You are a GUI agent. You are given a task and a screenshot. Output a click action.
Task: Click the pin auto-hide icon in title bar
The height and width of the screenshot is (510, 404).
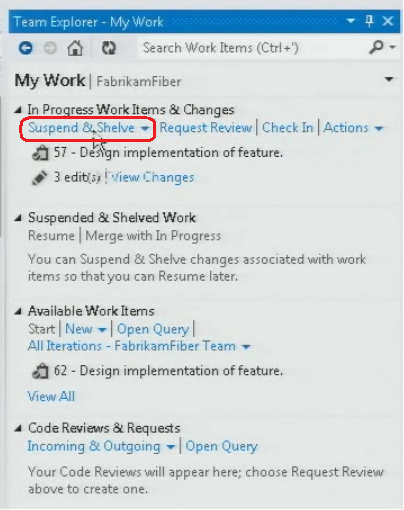click(369, 21)
